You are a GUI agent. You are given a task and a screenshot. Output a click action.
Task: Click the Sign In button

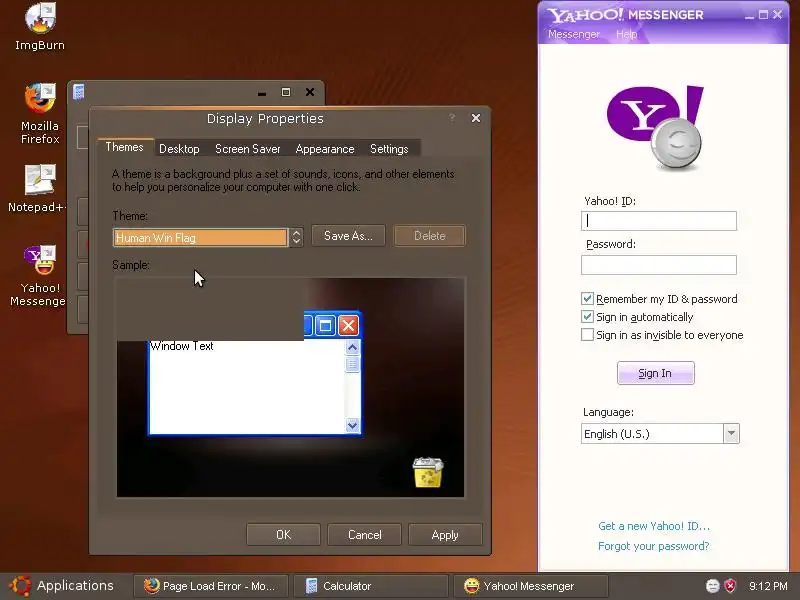coord(656,373)
